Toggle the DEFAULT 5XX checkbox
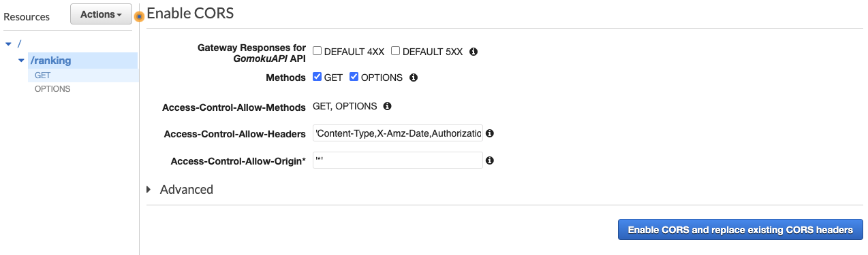868x255 pixels. (x=395, y=51)
